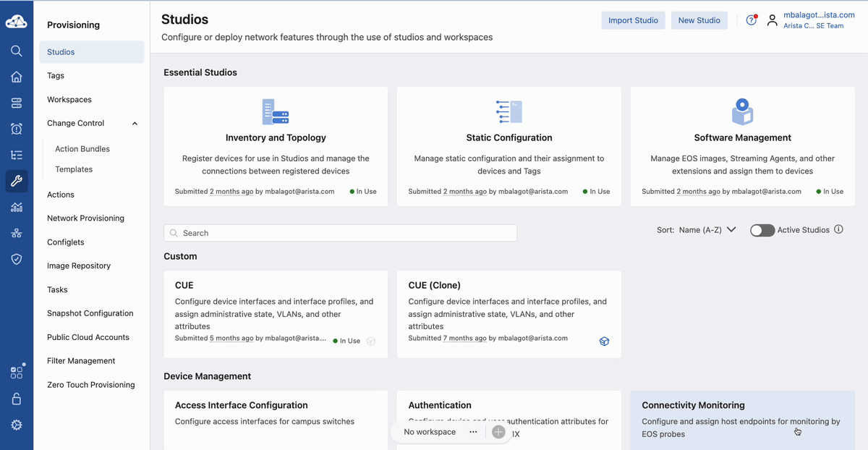Open the home icon in left rail

[16, 77]
